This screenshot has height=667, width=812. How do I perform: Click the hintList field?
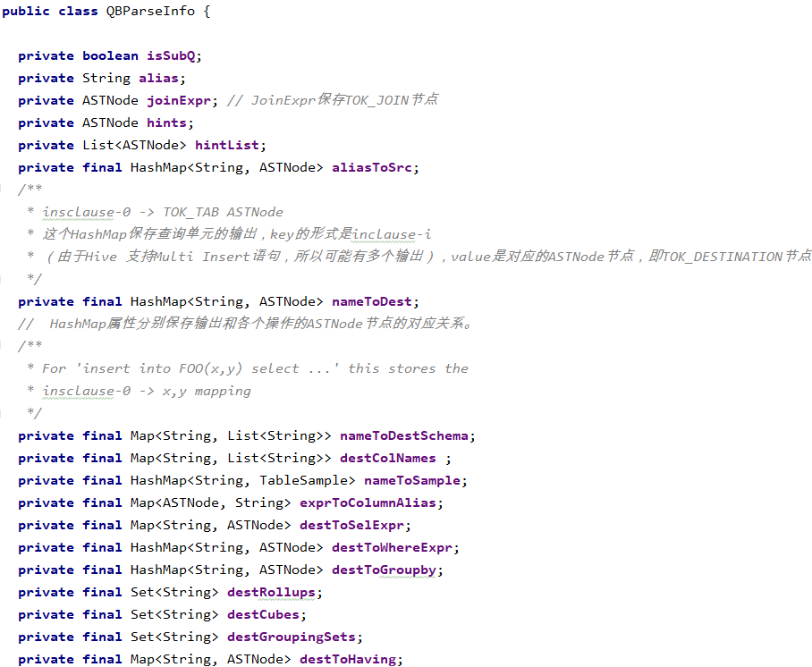pos(227,145)
